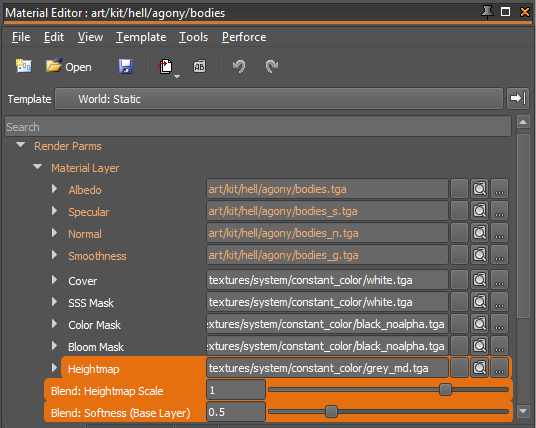536x428 pixels.
Task: Undo the last change
Action: tap(239, 66)
